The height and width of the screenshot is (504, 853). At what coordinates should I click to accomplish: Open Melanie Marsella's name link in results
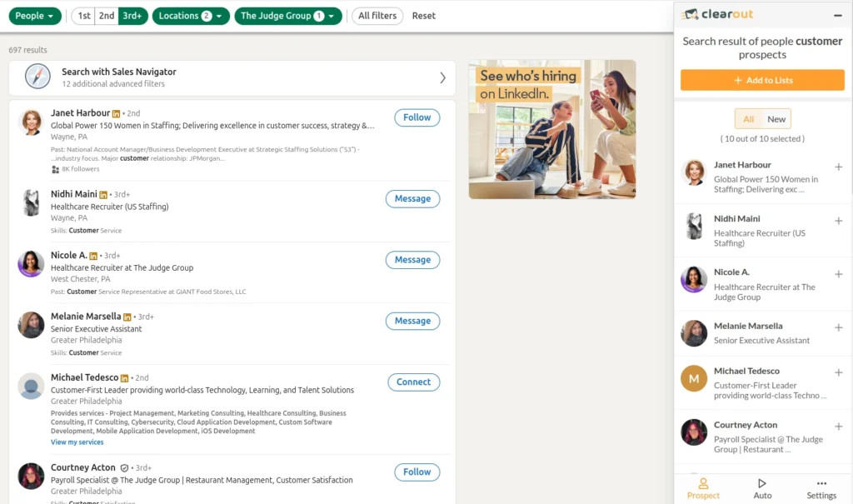click(x=86, y=317)
